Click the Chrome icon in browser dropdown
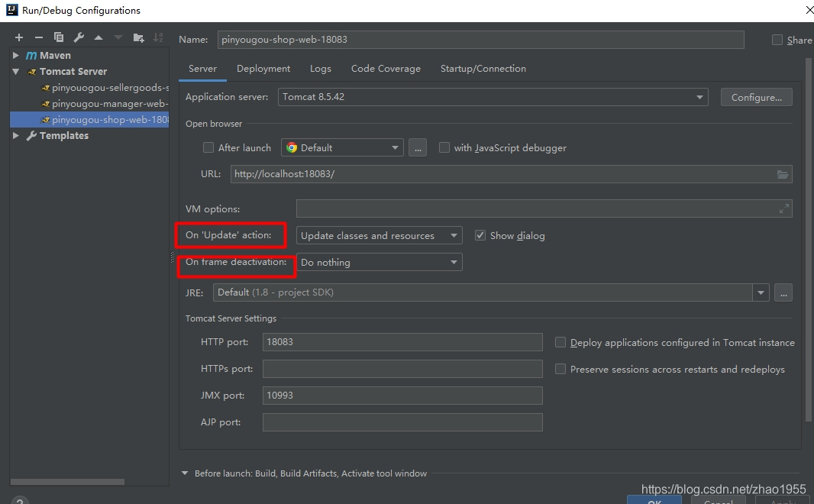This screenshot has height=504, width=814. click(292, 148)
